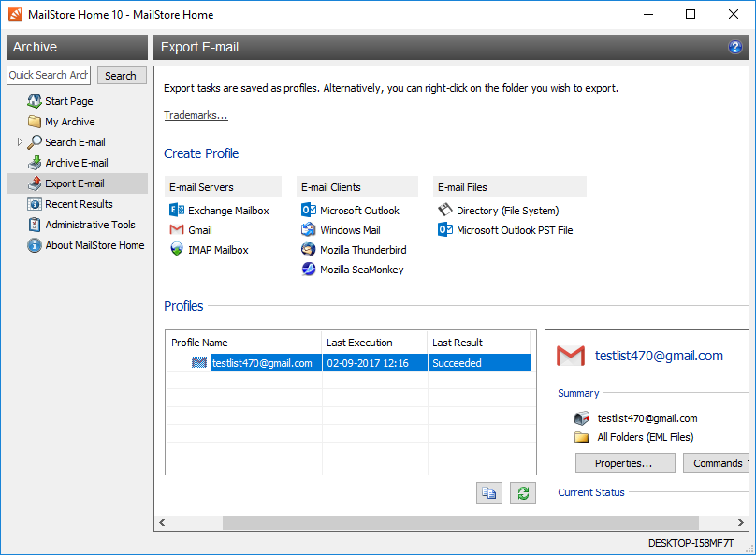
Task: Click the left scroll arrow
Action: [162, 522]
